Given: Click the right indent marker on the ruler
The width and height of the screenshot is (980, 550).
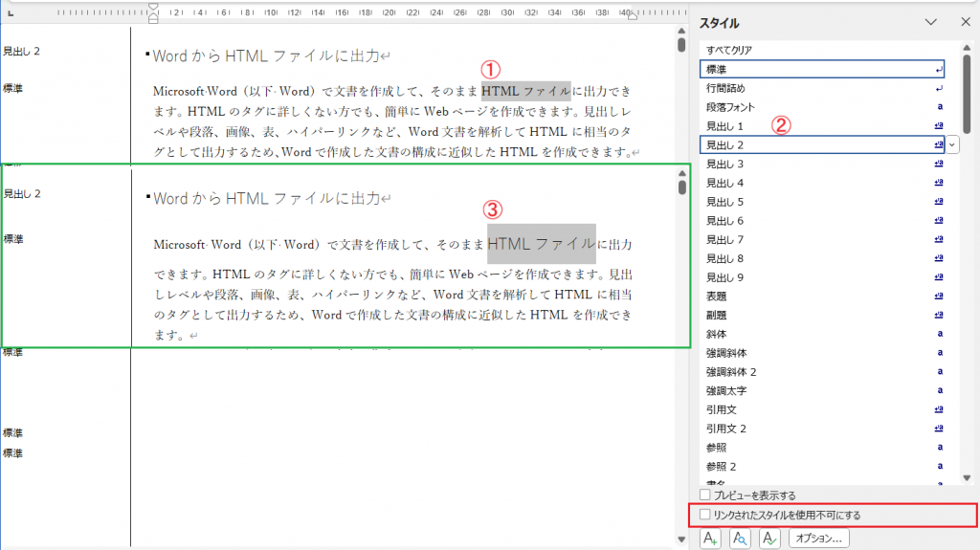Looking at the screenshot, I should pos(631,15).
